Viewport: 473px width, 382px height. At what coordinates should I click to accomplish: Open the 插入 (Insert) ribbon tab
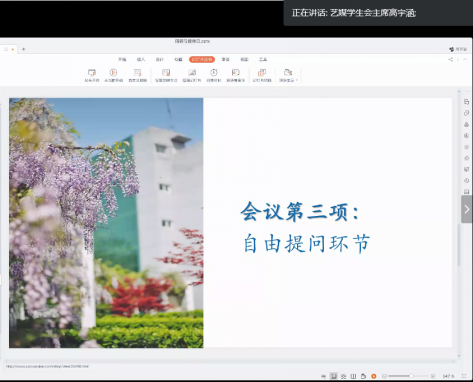(x=141, y=59)
